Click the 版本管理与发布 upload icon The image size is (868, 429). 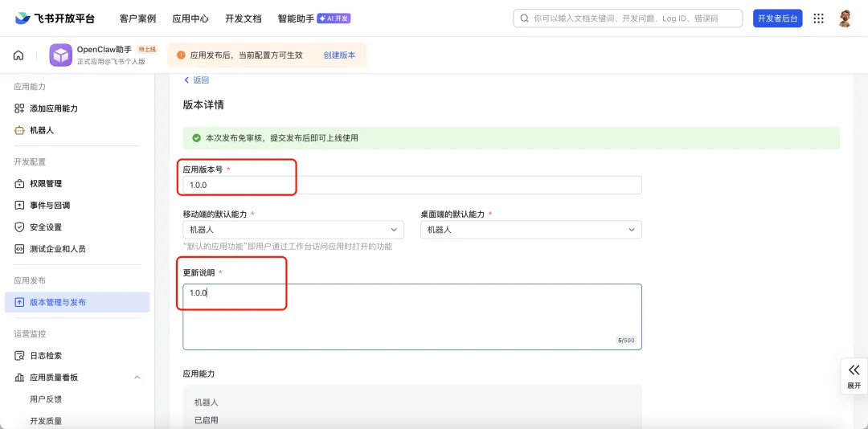[19, 302]
